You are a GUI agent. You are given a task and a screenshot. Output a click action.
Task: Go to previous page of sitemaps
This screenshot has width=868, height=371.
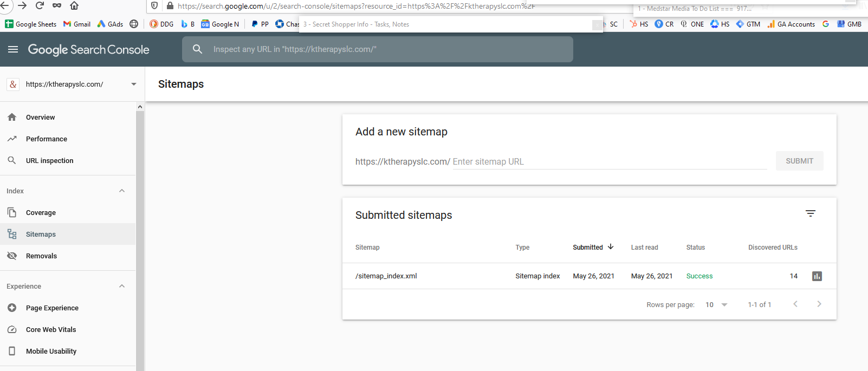click(x=795, y=304)
